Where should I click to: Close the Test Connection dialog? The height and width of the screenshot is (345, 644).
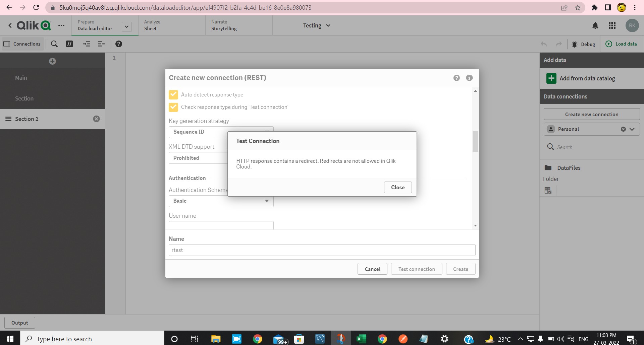397,187
